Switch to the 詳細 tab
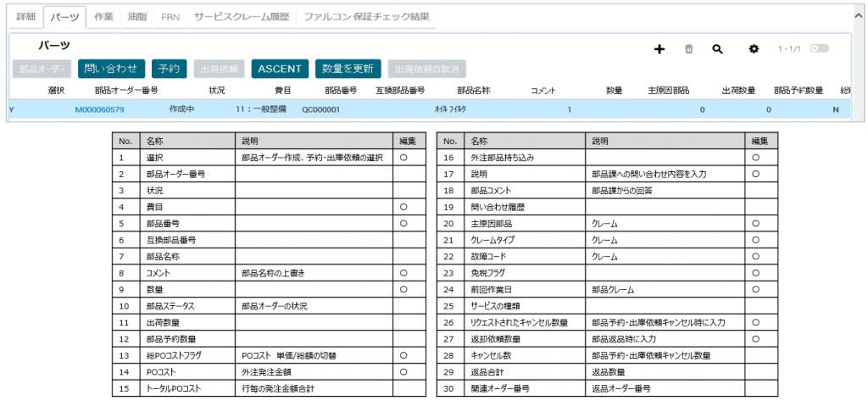The height and width of the screenshot is (401, 868). tap(25, 17)
